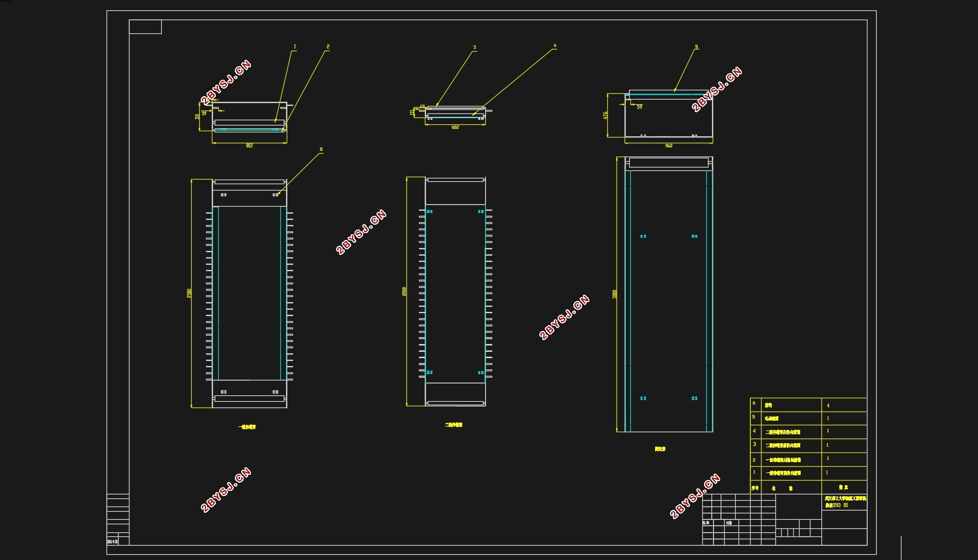978x560 pixels.
Task: Click the 序号 header cell in parts table
Action: point(755,487)
